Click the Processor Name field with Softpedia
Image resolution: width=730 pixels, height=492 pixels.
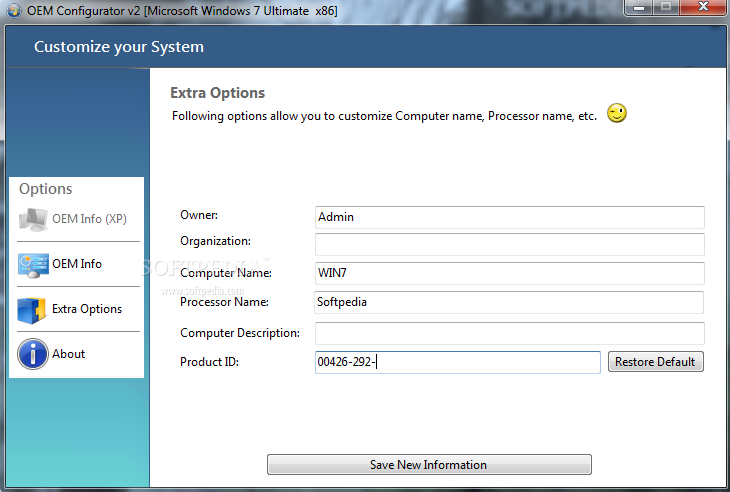click(509, 302)
